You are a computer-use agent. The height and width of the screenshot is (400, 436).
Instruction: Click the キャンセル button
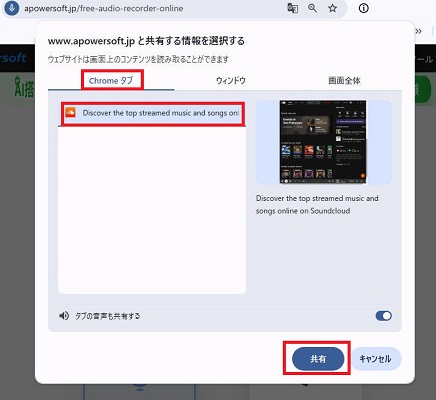375,359
